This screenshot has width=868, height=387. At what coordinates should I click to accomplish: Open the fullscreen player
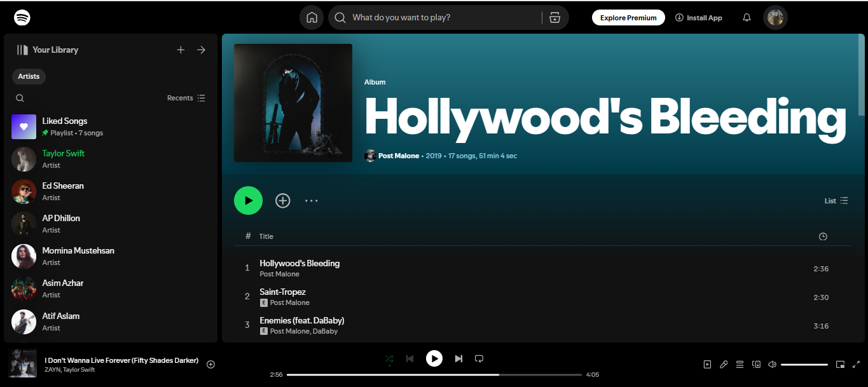(x=856, y=364)
